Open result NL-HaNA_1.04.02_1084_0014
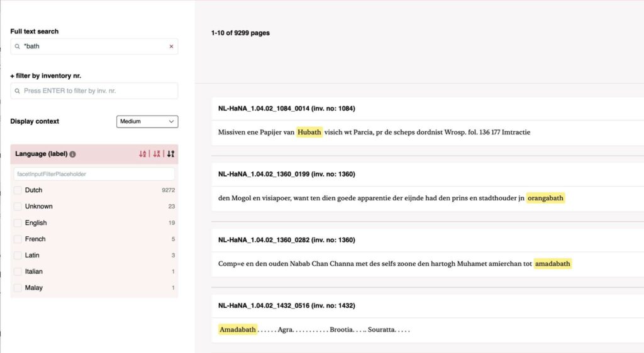This screenshot has height=353, width=644. click(x=286, y=109)
